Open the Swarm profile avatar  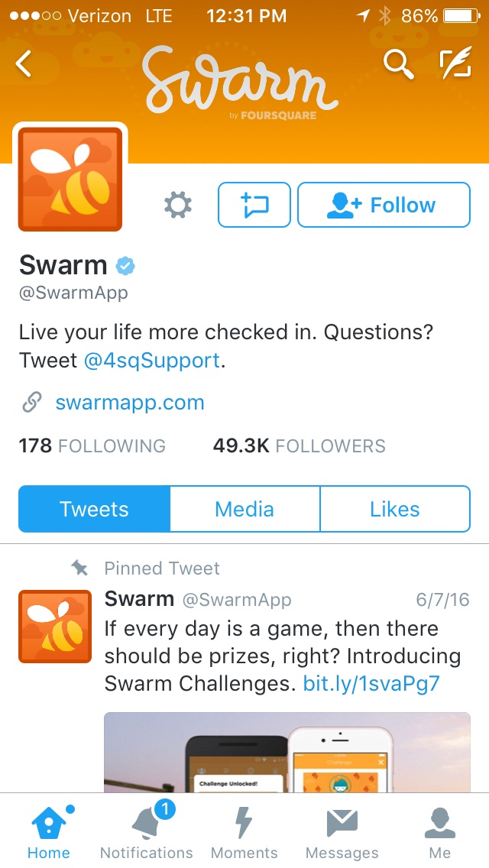(x=70, y=179)
